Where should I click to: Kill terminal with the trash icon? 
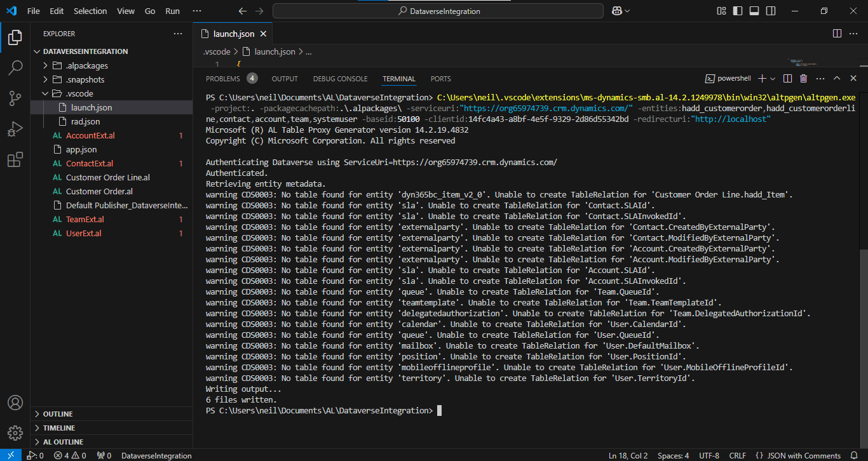[x=803, y=79]
